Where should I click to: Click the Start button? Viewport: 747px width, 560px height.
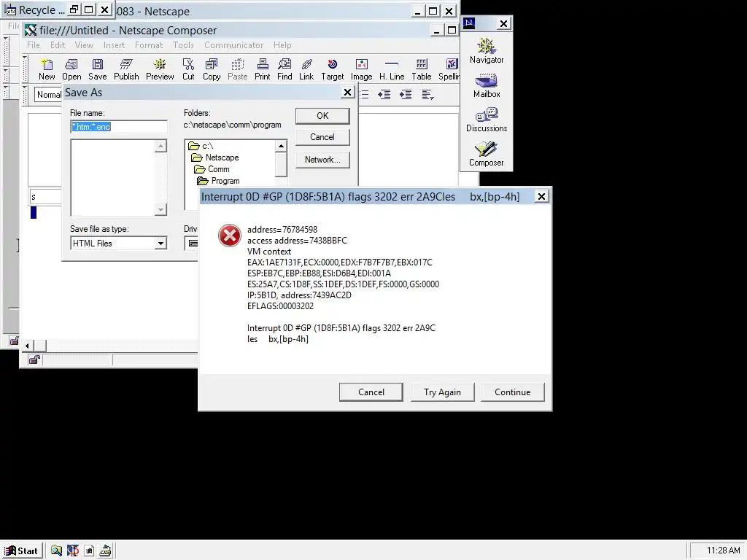(x=21, y=551)
